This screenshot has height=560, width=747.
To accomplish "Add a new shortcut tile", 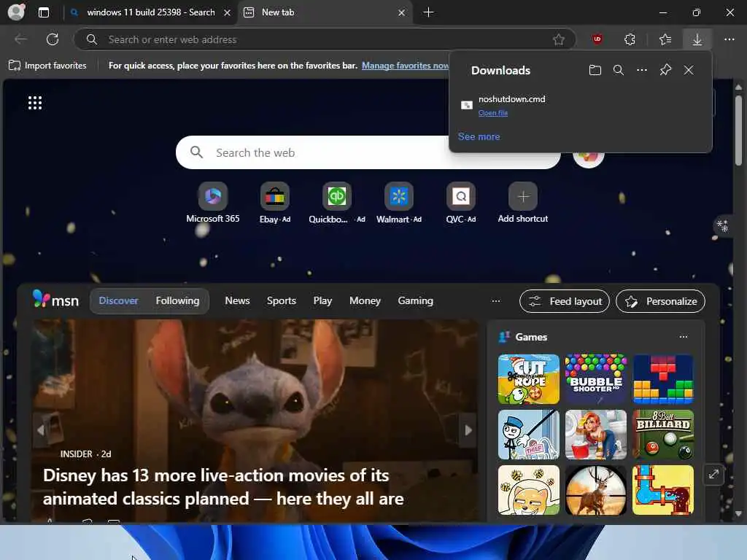I will [x=522, y=203].
